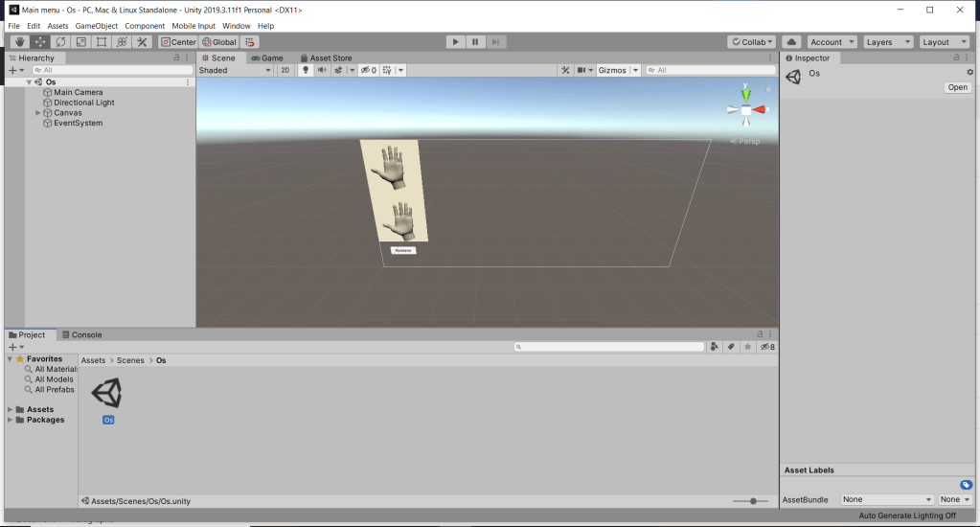Open the cloud services icon
This screenshot has width=980, height=527.
tap(791, 42)
